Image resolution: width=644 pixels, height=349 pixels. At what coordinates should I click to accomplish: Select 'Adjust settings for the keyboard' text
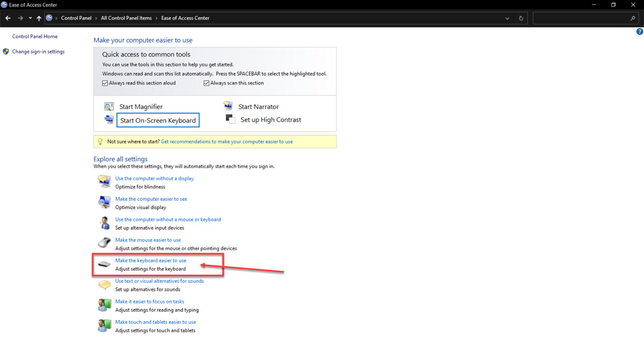click(150, 270)
